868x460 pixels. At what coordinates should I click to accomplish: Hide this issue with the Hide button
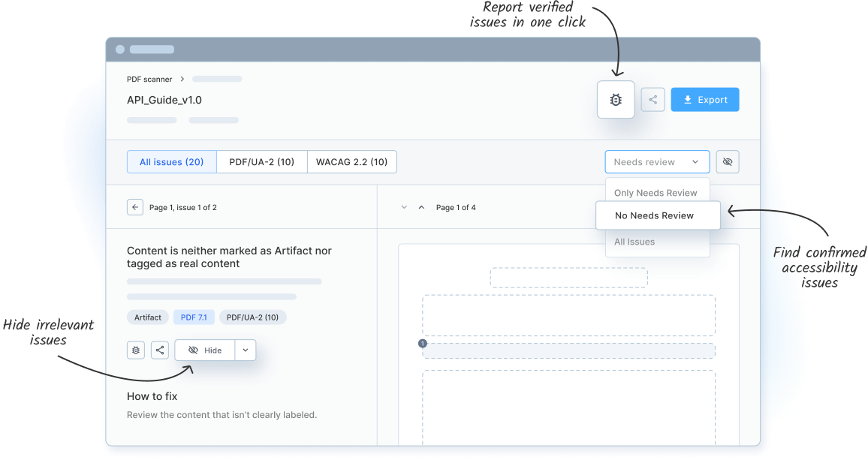click(205, 350)
